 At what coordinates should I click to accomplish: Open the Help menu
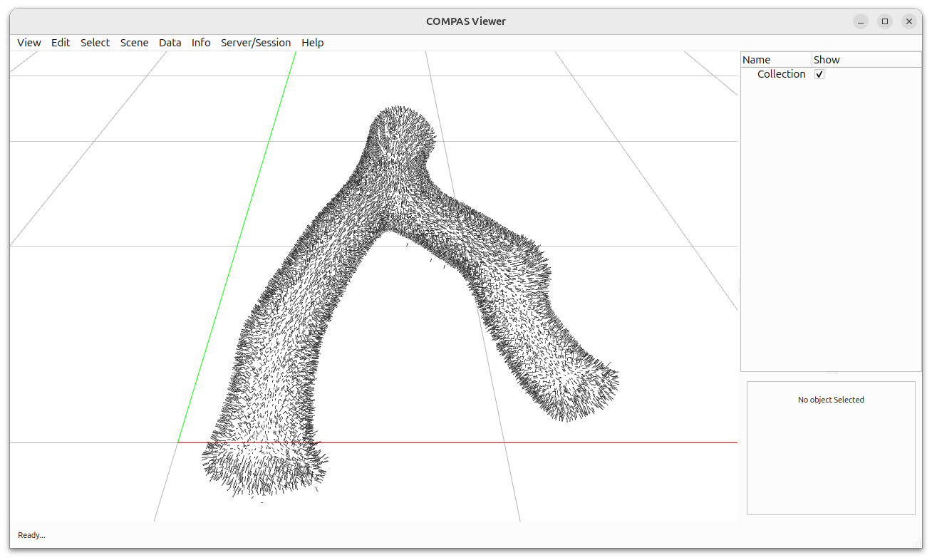pos(312,43)
